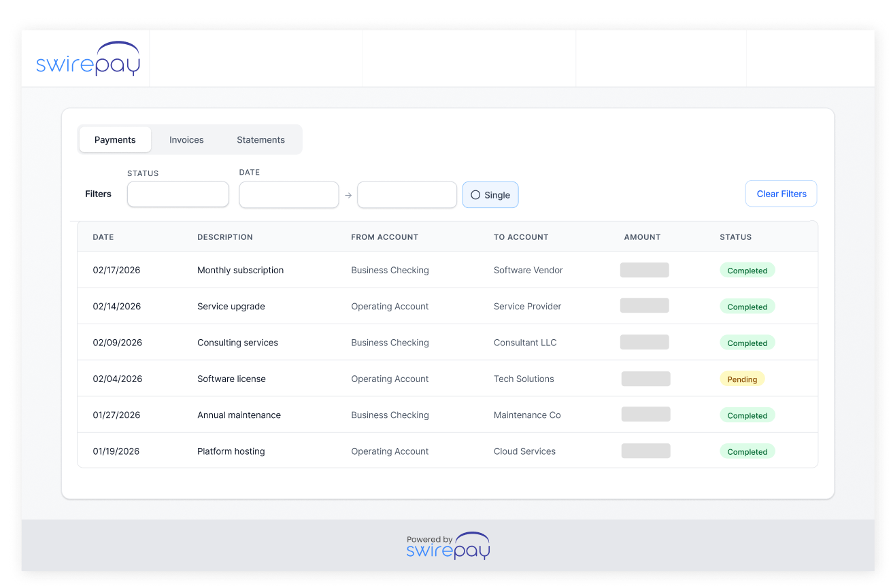Click Completed badge in Annual maintenance row

click(x=747, y=415)
